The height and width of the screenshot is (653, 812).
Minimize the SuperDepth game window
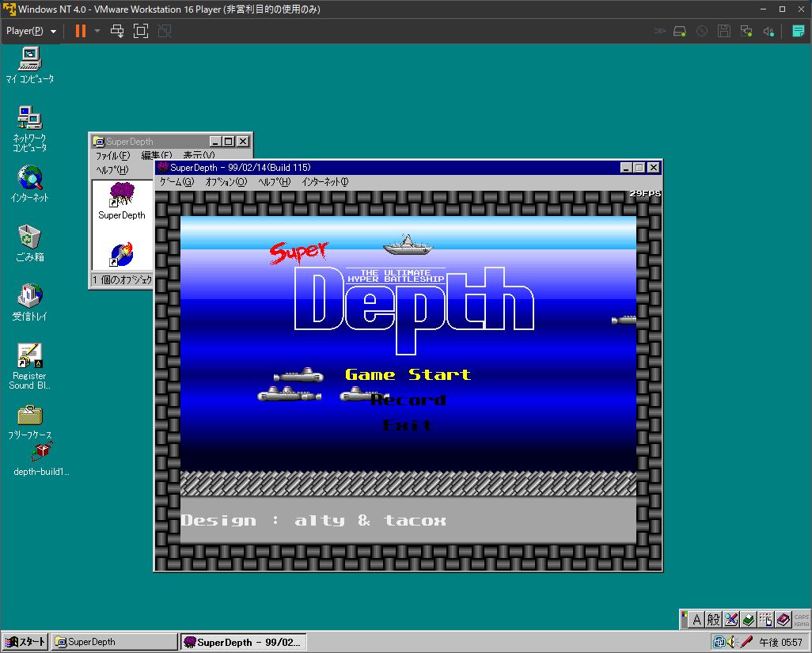pyautogui.click(x=626, y=167)
